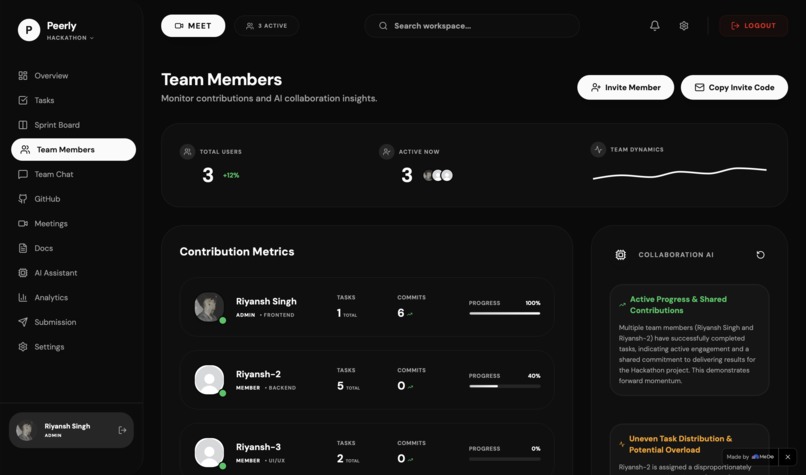
Task: Open Docs from sidebar
Action: click(73, 248)
